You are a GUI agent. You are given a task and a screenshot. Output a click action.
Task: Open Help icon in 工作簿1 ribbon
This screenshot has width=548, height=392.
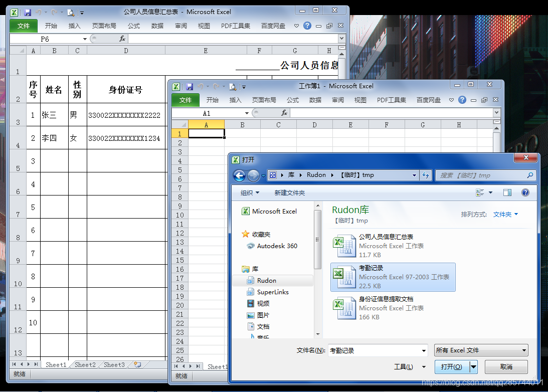pyautogui.click(x=462, y=100)
